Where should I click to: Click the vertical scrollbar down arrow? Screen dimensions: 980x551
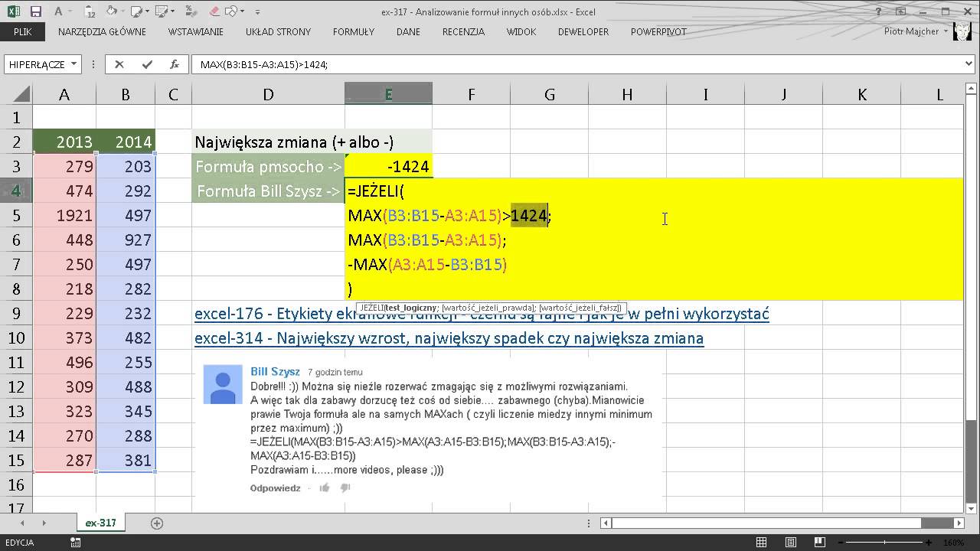[972, 508]
